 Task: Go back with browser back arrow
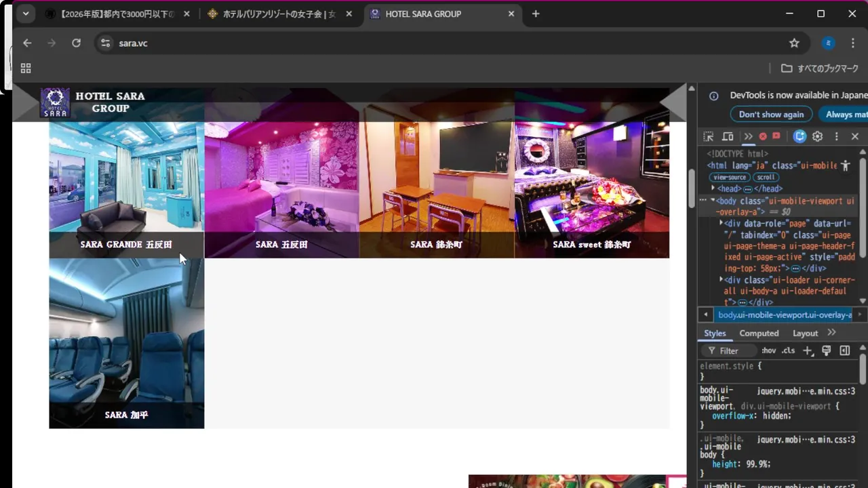[27, 43]
